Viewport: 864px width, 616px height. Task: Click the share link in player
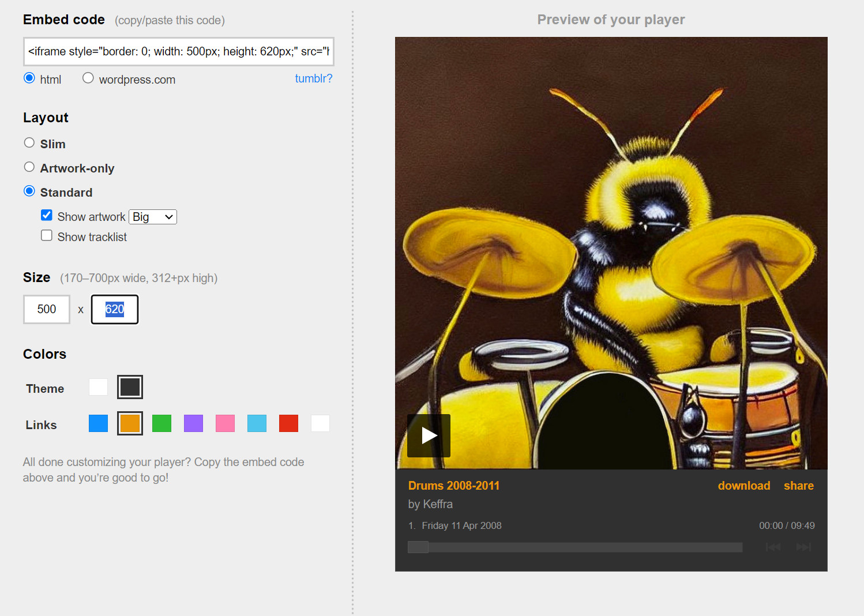[x=799, y=486]
